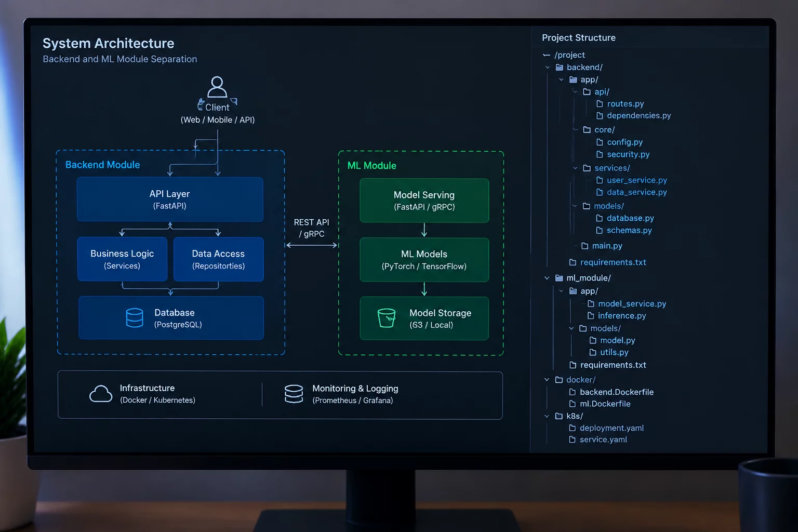
Task: Click the backend/ folder icon
Action: (x=560, y=68)
